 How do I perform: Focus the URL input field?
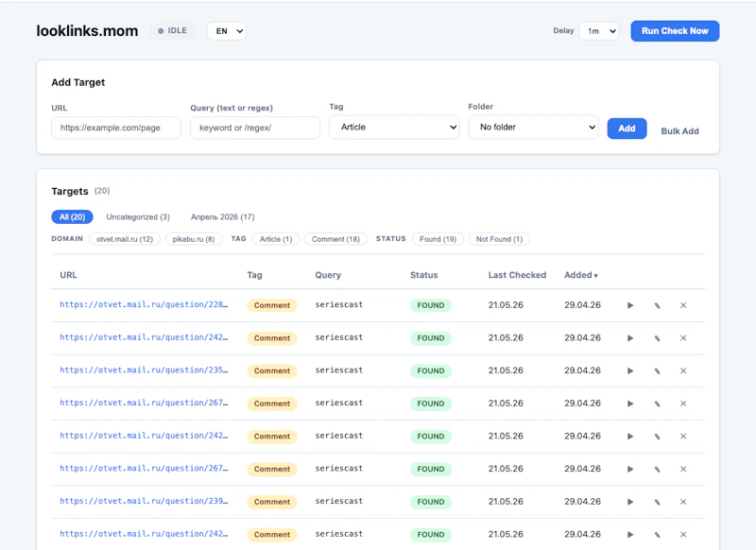(116, 128)
